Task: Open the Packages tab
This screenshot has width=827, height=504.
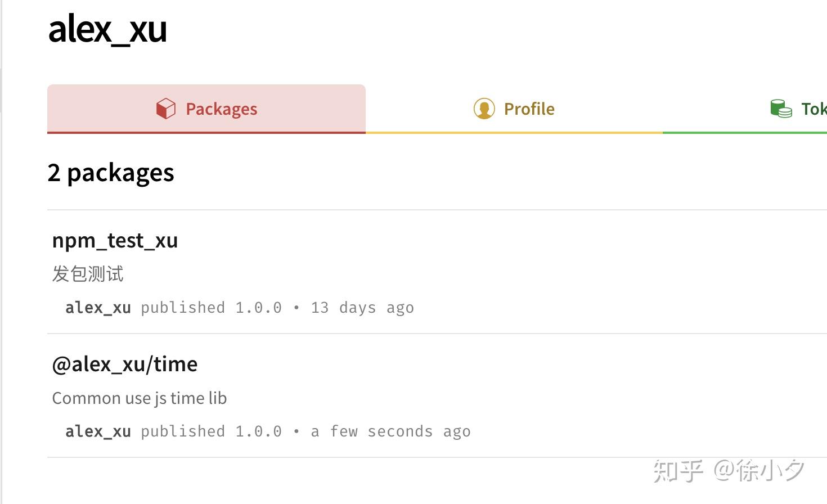Action: (x=206, y=109)
